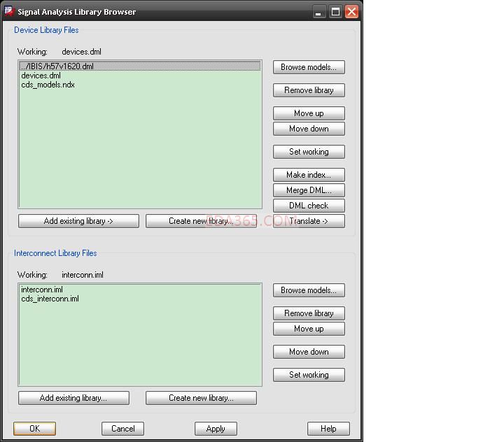
Task: Click Add existing library... under Interconnect Library Files
Action: click(x=73, y=399)
